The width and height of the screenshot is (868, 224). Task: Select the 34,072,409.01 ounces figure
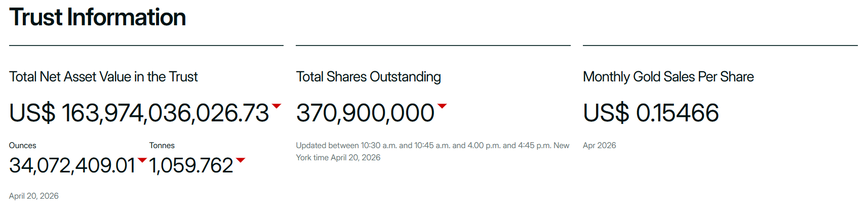[72, 165]
